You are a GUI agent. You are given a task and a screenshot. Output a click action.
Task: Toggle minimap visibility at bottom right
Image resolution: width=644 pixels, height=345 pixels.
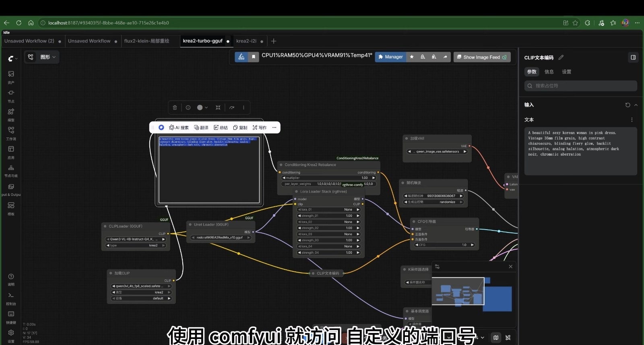coord(496,338)
